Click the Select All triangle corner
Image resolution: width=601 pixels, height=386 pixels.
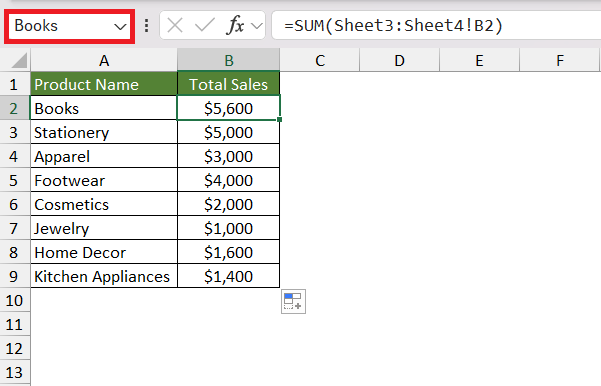click(19, 61)
